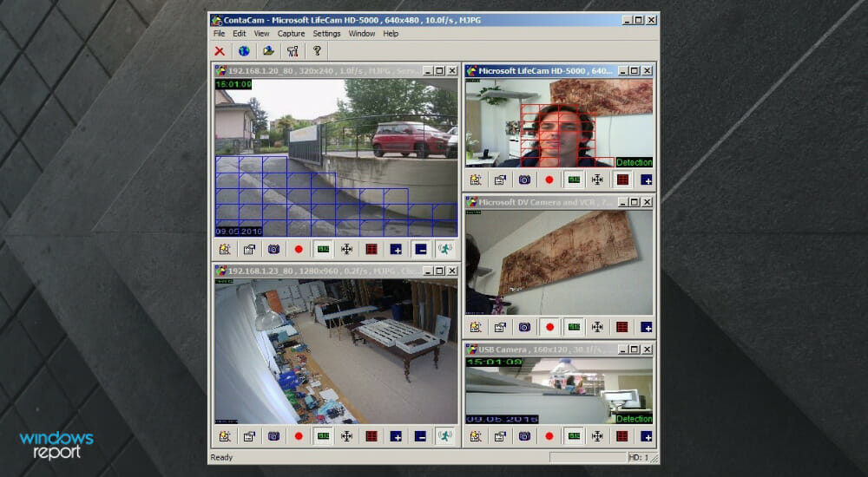Open the Edit menu
The height and width of the screenshot is (477, 868).
point(240,34)
